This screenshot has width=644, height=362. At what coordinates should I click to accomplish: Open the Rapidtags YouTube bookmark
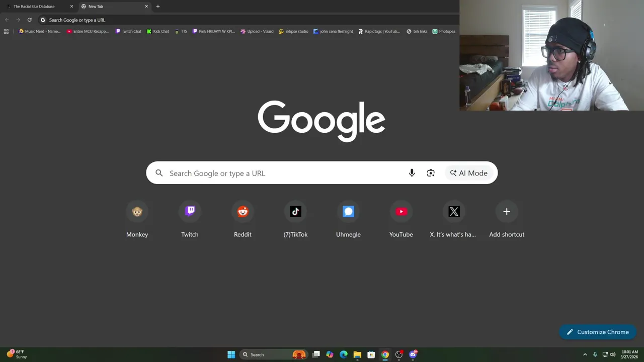379,31
